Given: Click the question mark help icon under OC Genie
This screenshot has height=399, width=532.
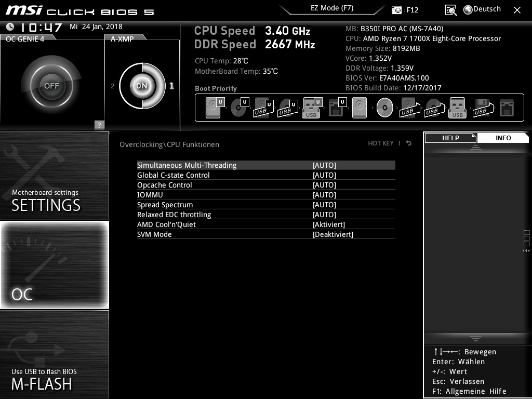Looking at the screenshot, I should pos(99,125).
